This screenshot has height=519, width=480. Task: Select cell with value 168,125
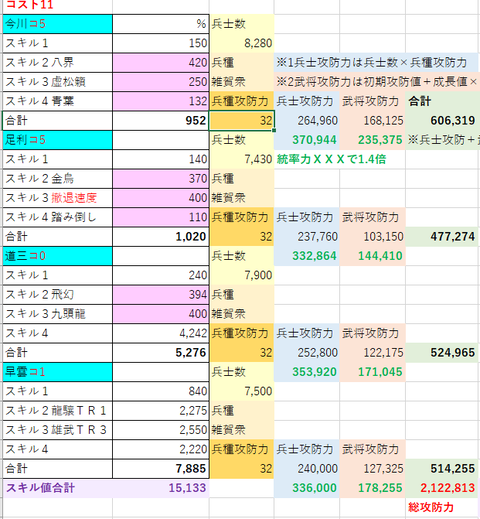coord(373,121)
